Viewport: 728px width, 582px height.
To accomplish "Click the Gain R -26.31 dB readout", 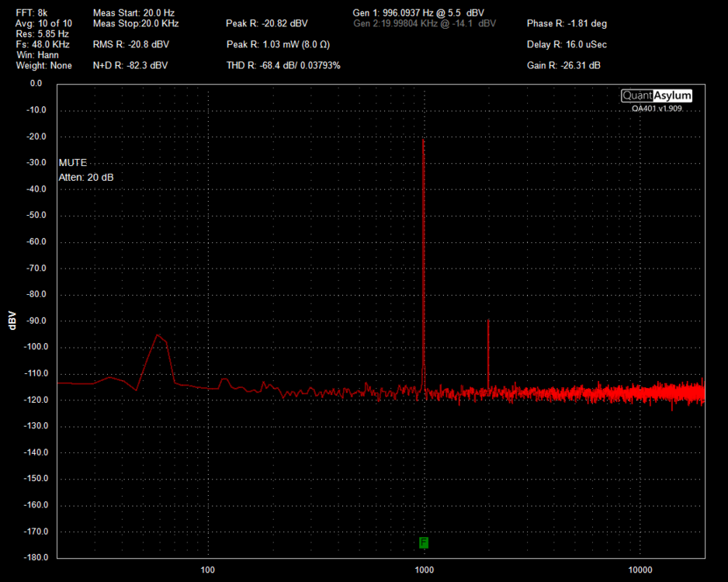I will click(563, 65).
